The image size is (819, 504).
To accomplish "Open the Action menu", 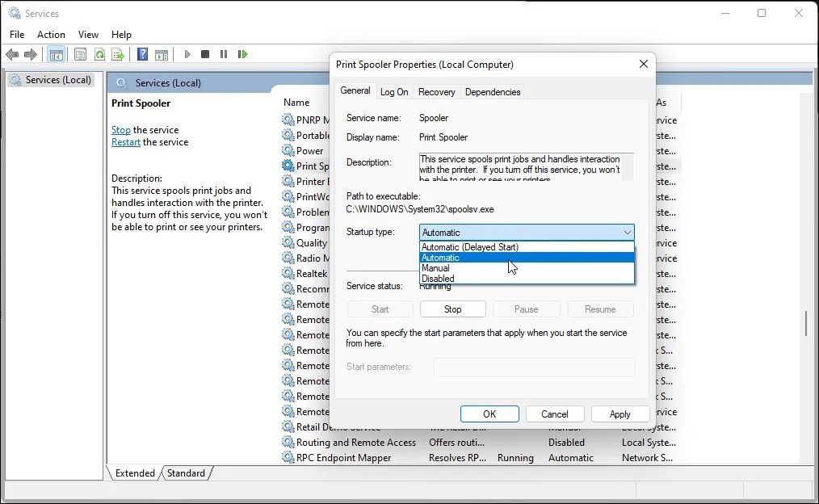I will point(51,34).
